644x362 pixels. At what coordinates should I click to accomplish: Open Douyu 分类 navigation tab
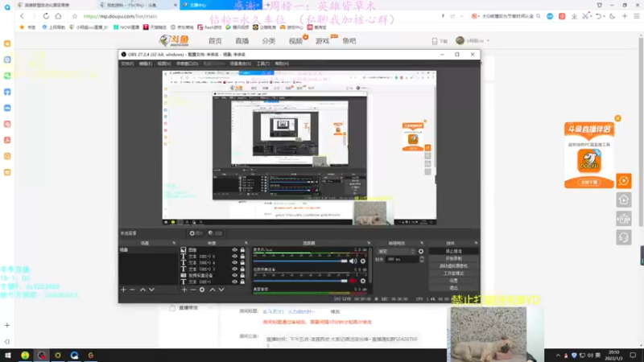point(269,41)
